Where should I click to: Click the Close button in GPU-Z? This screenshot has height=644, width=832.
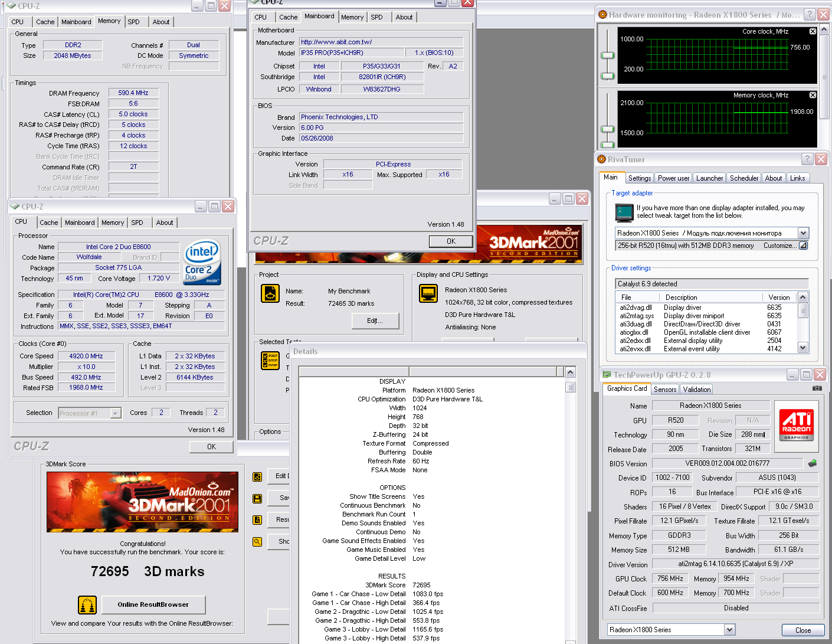pyautogui.click(x=803, y=630)
